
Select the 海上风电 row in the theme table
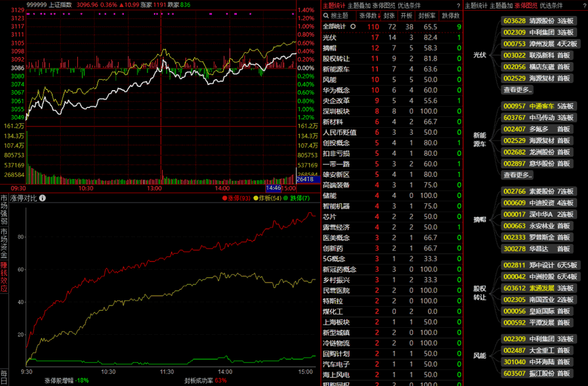[392, 374]
